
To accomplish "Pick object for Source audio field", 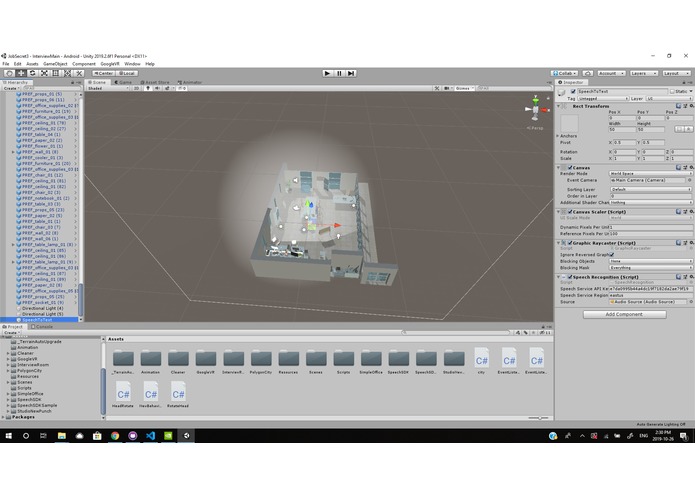I will pyautogui.click(x=689, y=302).
